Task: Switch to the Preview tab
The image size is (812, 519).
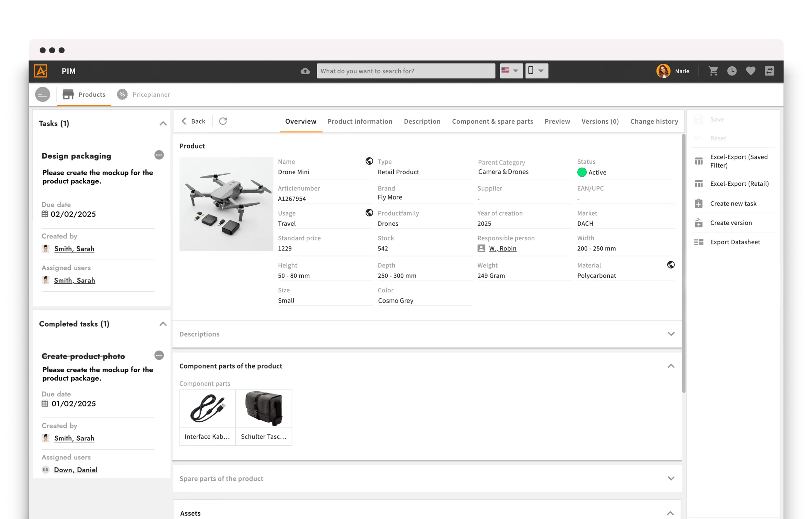Action: pyautogui.click(x=557, y=121)
